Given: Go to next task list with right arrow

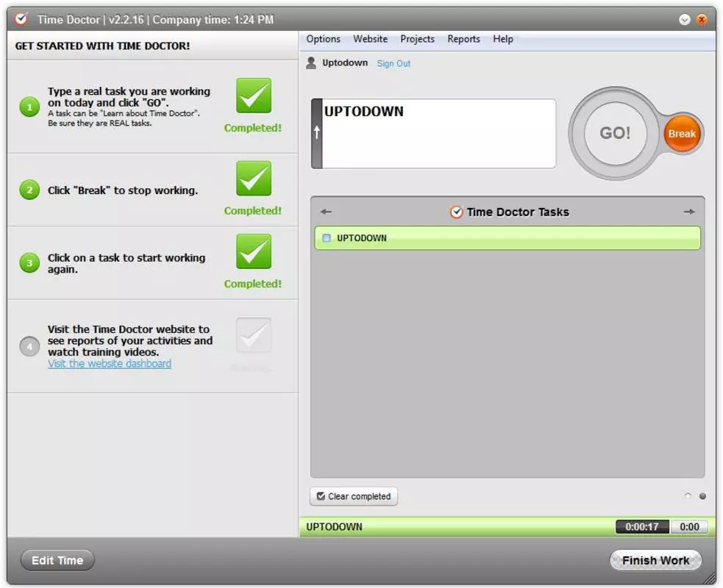Looking at the screenshot, I should tap(689, 212).
